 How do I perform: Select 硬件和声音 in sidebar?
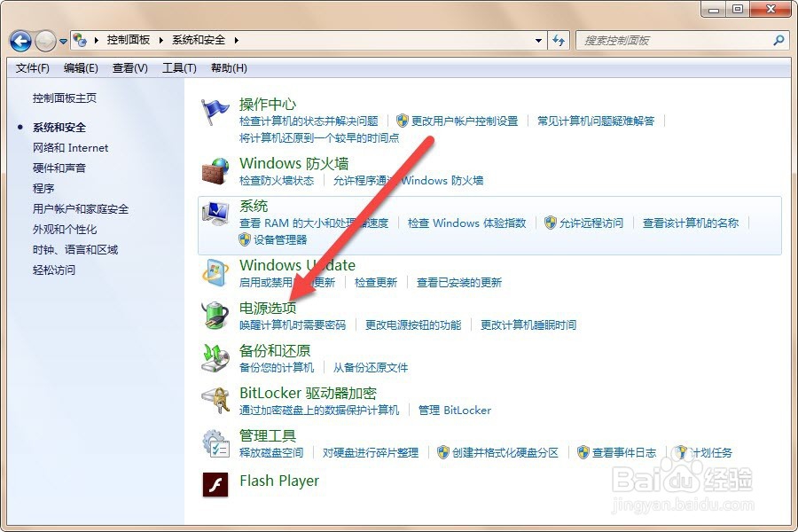[59, 168]
